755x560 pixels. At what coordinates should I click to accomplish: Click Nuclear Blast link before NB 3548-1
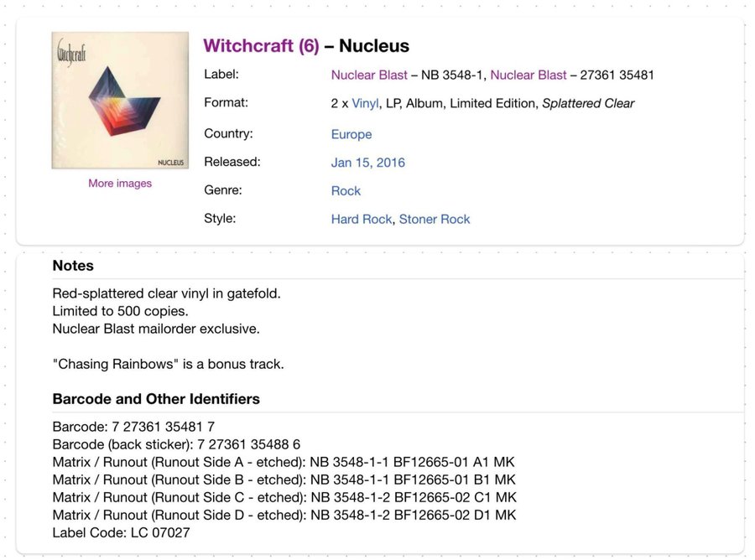(x=369, y=75)
